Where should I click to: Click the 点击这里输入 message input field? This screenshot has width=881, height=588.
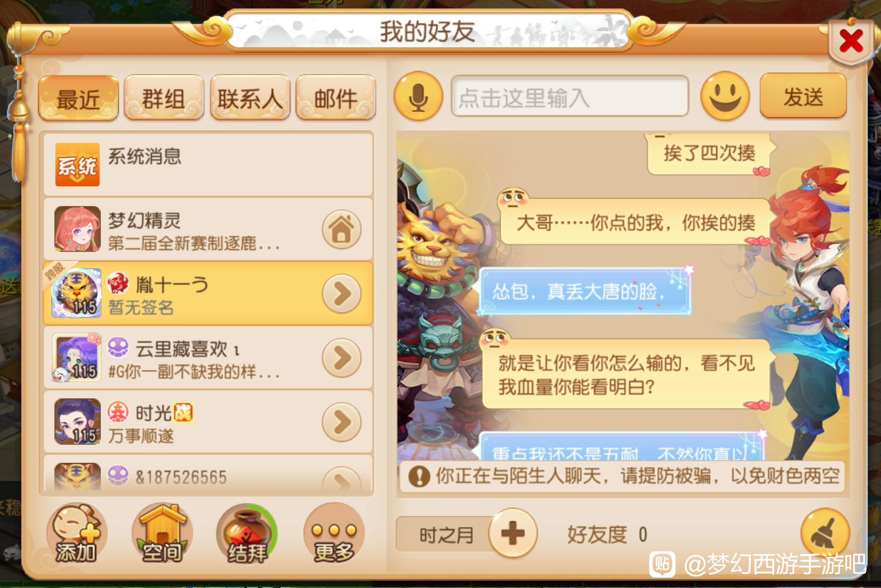tap(570, 97)
